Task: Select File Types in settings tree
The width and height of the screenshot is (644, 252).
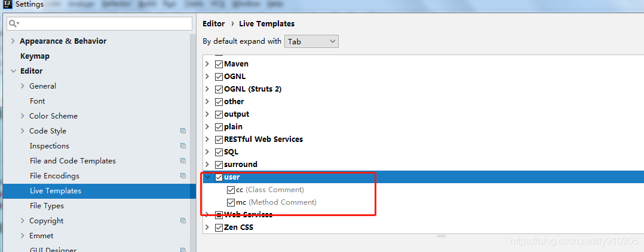Action: pyautogui.click(x=47, y=206)
